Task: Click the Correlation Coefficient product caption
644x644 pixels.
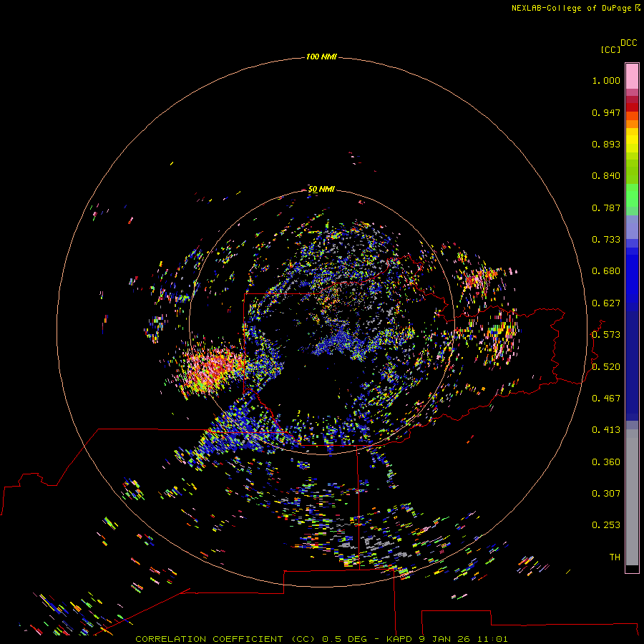Action: coord(321,639)
